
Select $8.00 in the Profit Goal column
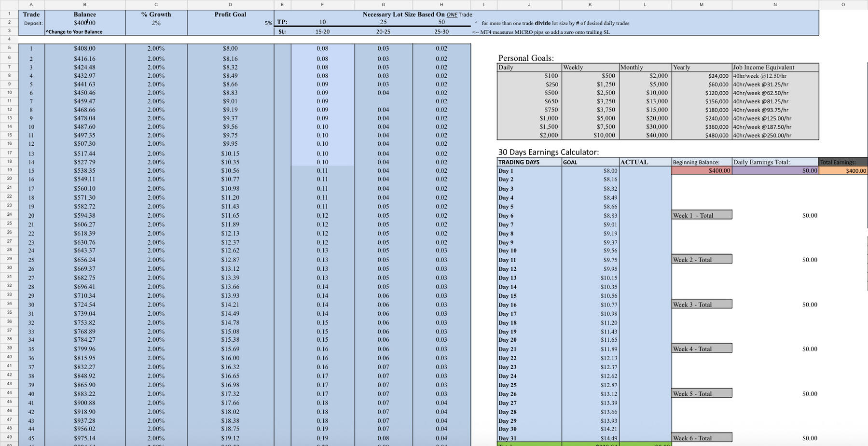point(230,48)
